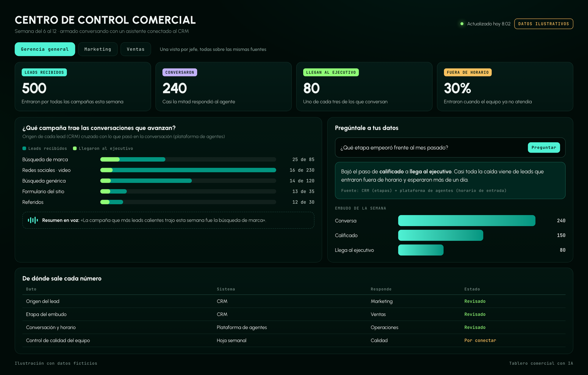Play the voice summary waveform icon
The height and width of the screenshot is (375, 588).
33,220
